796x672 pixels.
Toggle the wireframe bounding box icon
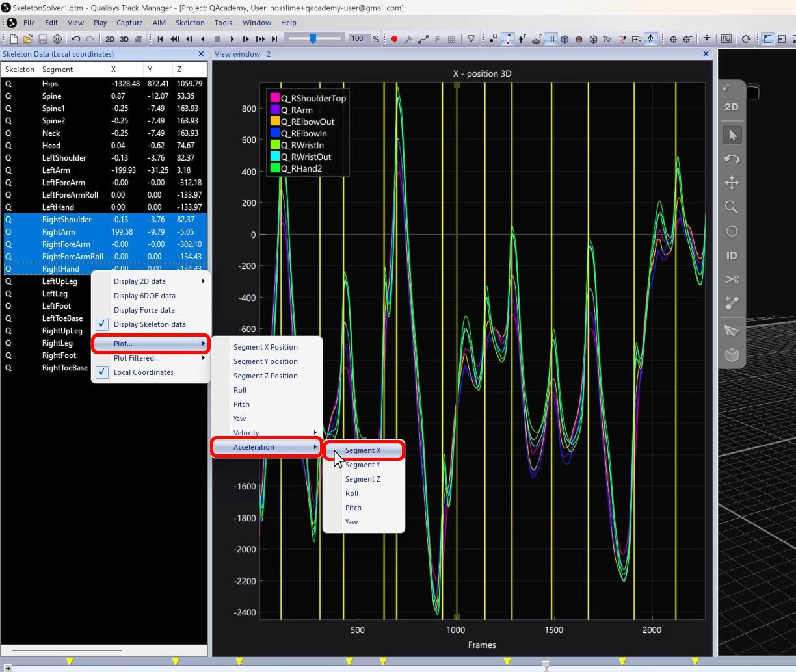click(593, 39)
